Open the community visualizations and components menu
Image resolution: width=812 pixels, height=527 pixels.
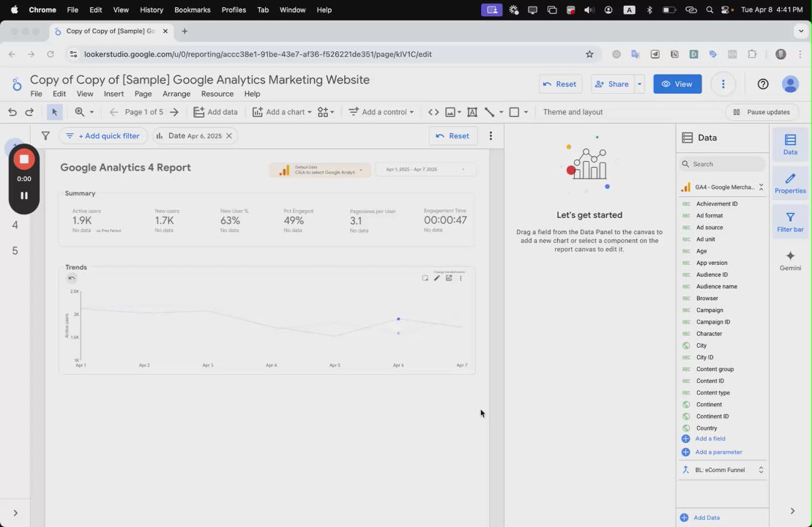pos(326,112)
